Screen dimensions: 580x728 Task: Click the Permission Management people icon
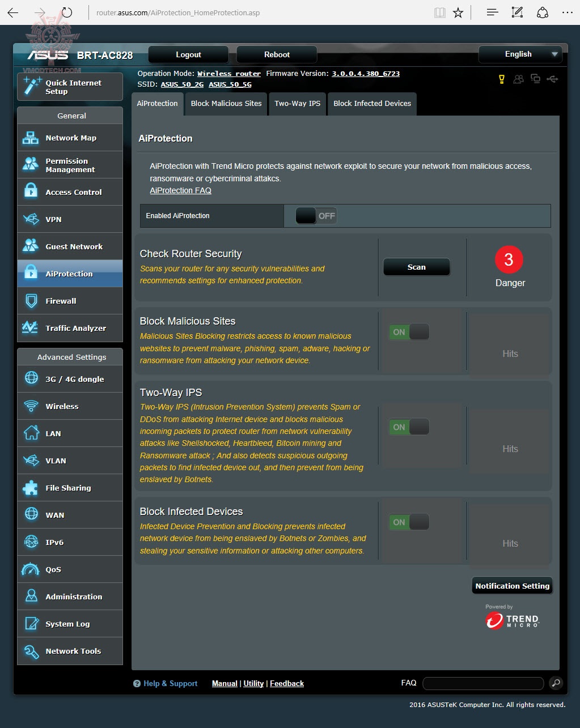tap(31, 165)
